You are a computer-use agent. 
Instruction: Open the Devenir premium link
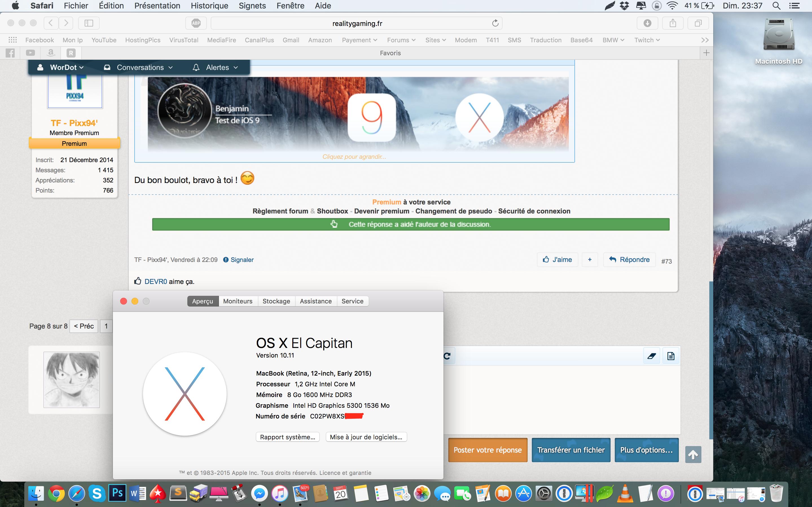[x=382, y=211]
